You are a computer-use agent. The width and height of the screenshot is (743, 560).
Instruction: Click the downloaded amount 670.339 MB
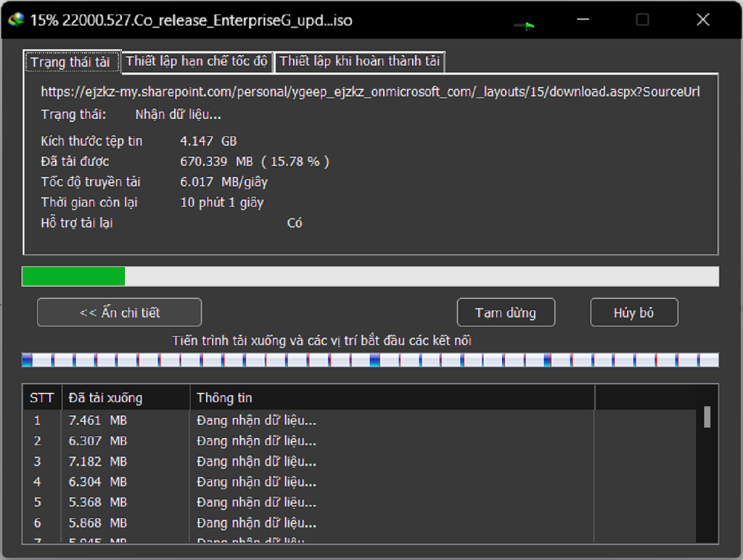coord(216,162)
